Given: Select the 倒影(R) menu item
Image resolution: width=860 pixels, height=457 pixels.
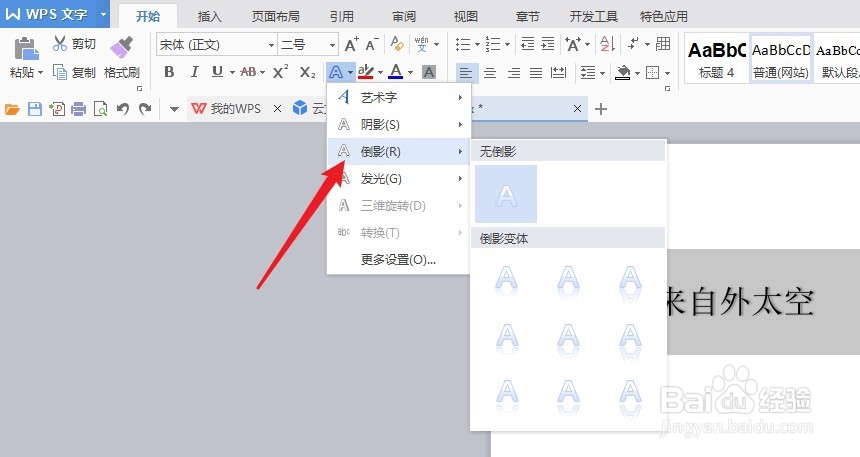Looking at the screenshot, I should tap(399, 151).
